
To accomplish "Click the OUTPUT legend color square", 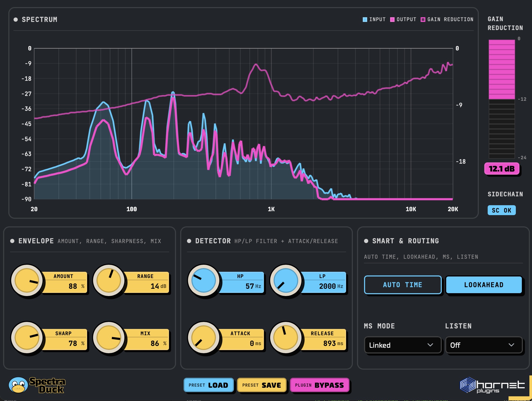I will point(392,20).
